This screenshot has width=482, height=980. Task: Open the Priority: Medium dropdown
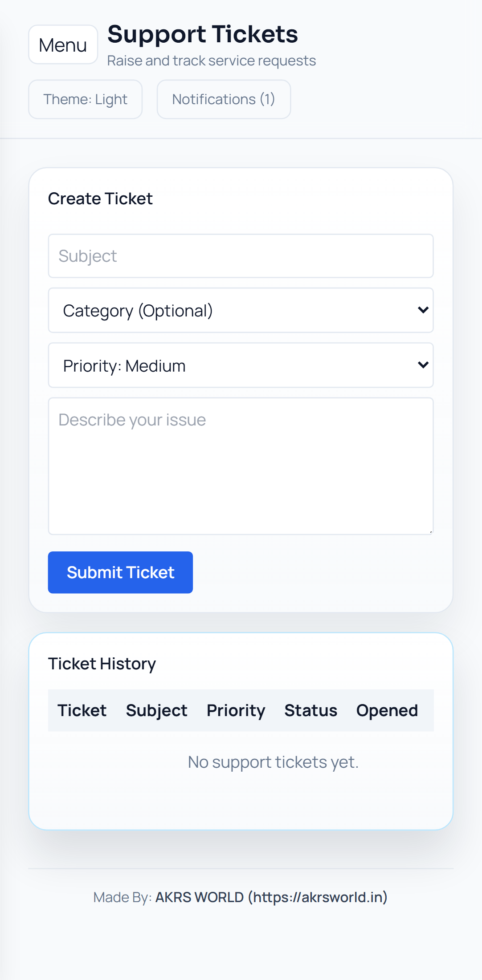(241, 365)
